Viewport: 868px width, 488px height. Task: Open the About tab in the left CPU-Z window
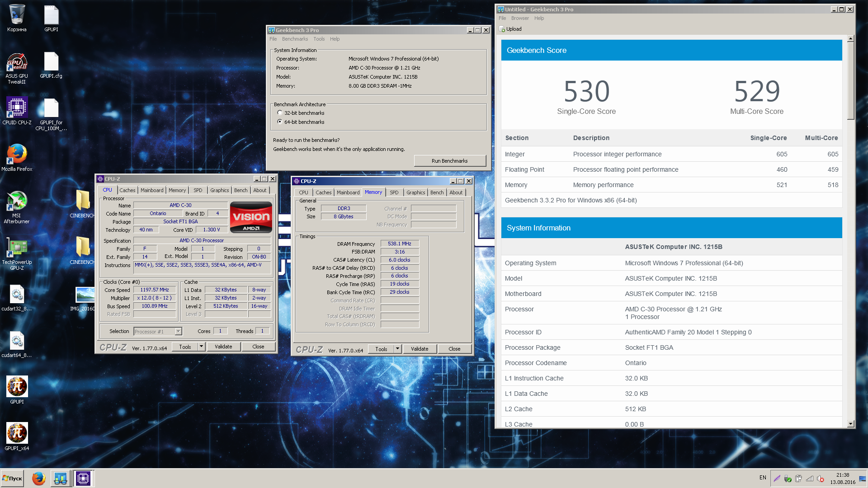[x=259, y=190]
